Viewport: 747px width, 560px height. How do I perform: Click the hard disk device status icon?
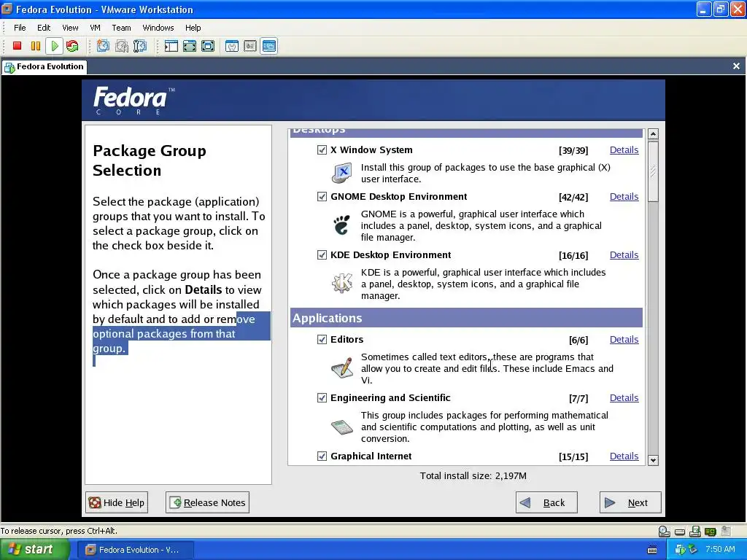tap(680, 532)
